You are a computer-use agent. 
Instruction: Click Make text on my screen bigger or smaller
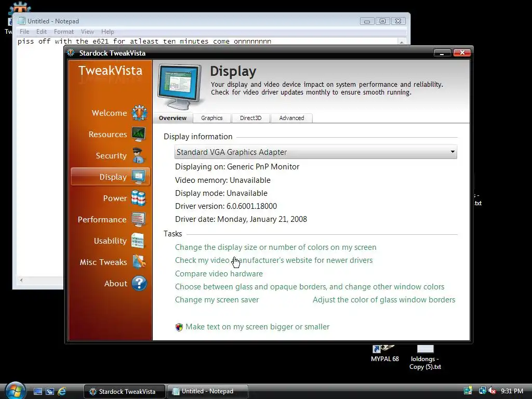(258, 327)
